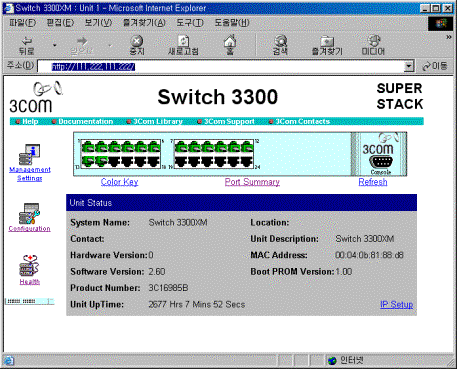Reload page using 새로고침 toolbar button
This screenshot has width=457, height=369.
(183, 46)
